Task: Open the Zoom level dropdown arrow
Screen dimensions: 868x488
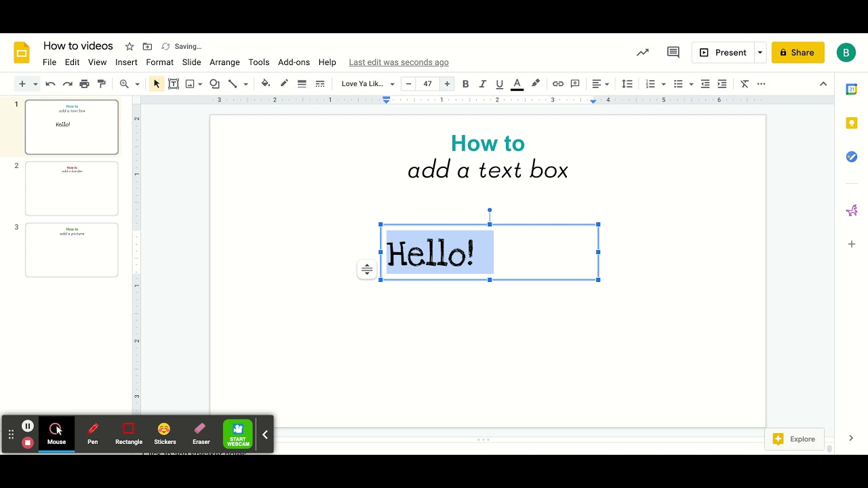Action: pos(137,84)
